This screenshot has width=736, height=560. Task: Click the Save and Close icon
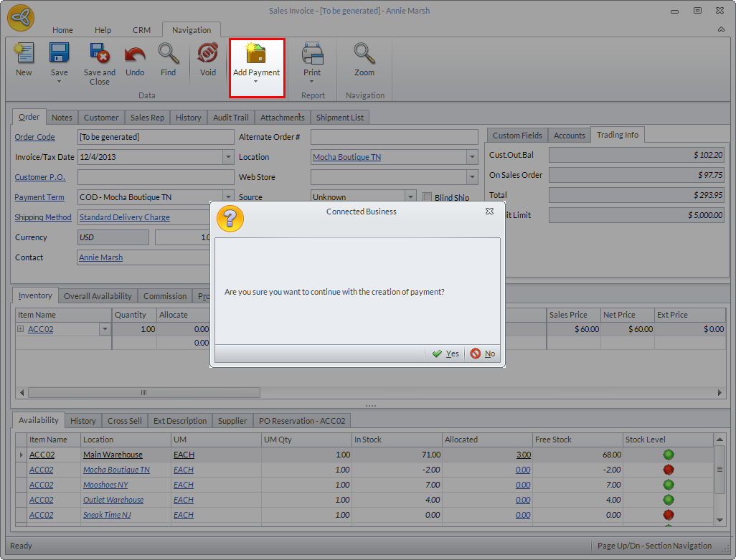click(x=99, y=54)
